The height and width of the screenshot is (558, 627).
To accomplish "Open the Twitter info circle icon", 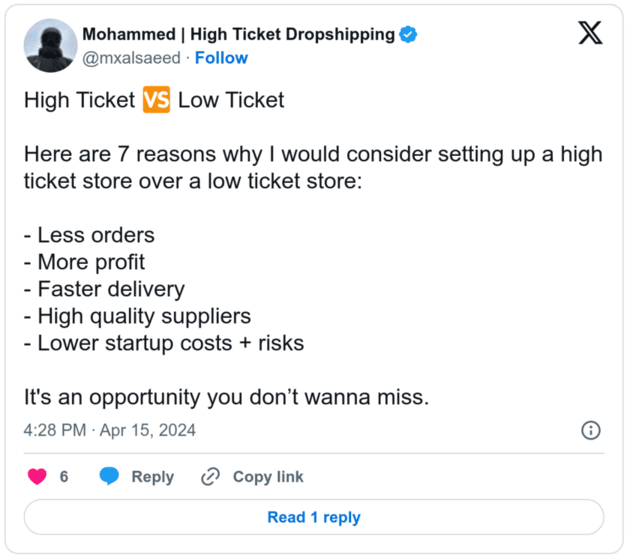I will (x=590, y=430).
